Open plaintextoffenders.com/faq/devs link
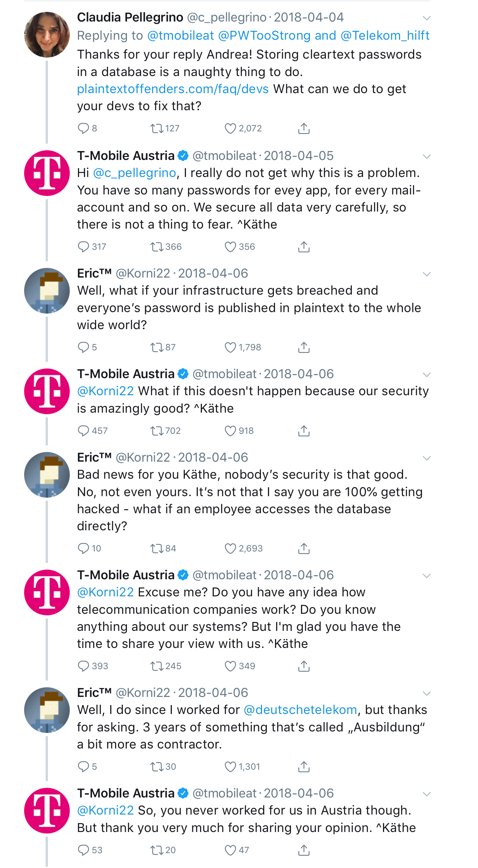Image resolution: width=478 pixels, height=868 pixels. [x=173, y=89]
